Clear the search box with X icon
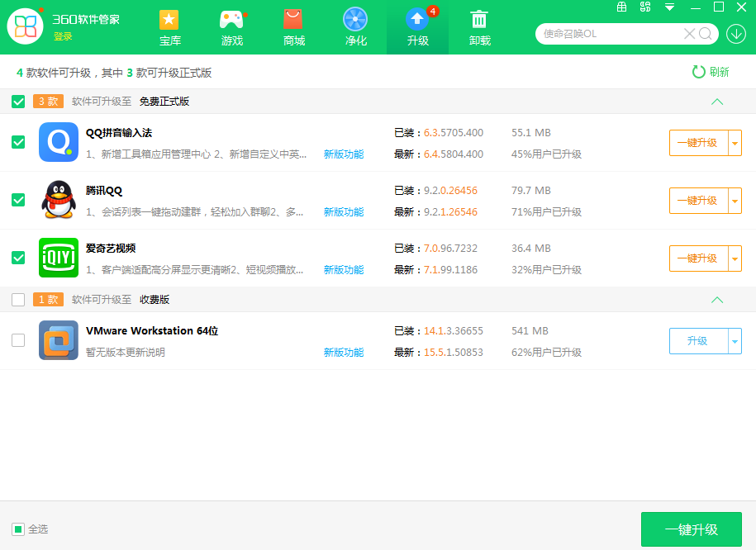The width and height of the screenshot is (756, 550). pyautogui.click(x=689, y=34)
